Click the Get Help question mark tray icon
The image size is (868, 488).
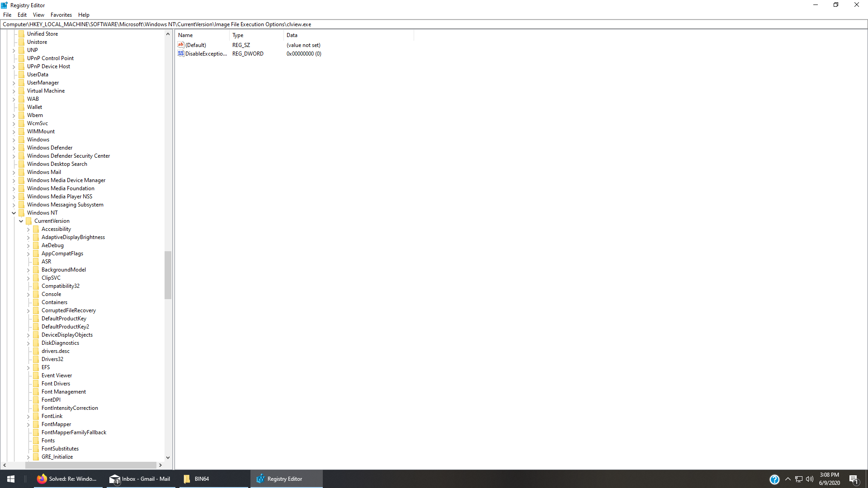click(774, 479)
